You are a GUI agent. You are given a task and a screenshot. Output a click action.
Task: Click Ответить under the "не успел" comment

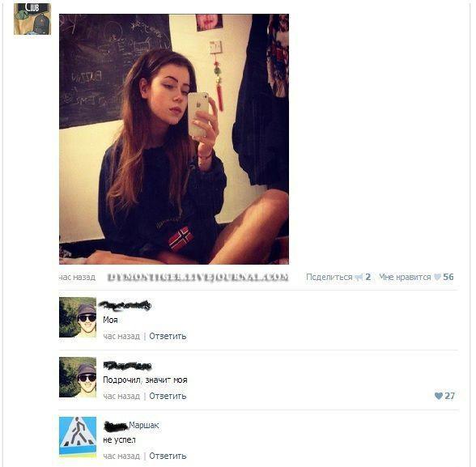(168, 456)
